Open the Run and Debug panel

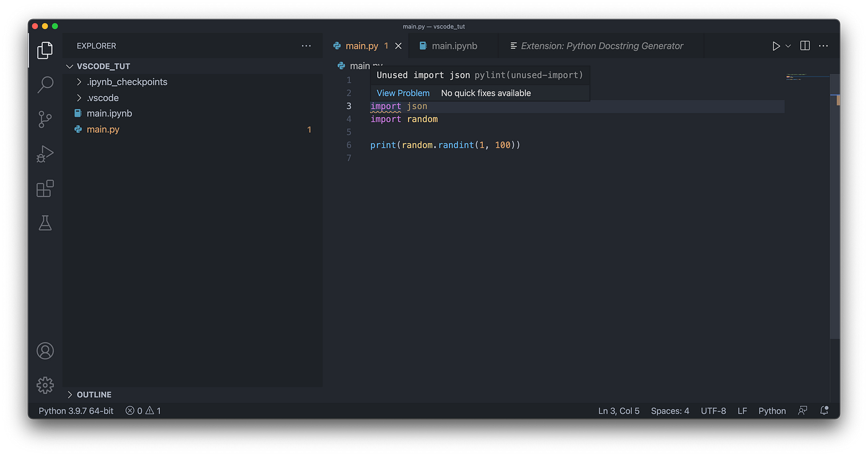click(45, 154)
